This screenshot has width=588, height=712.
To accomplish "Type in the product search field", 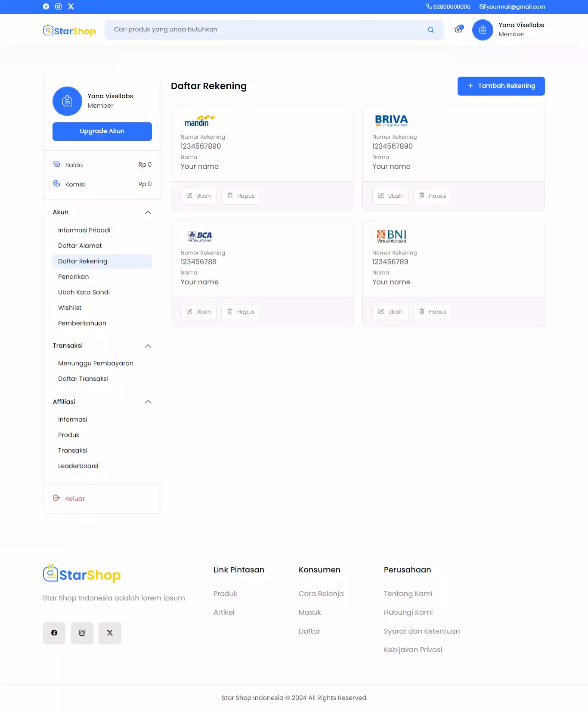I will [267, 30].
